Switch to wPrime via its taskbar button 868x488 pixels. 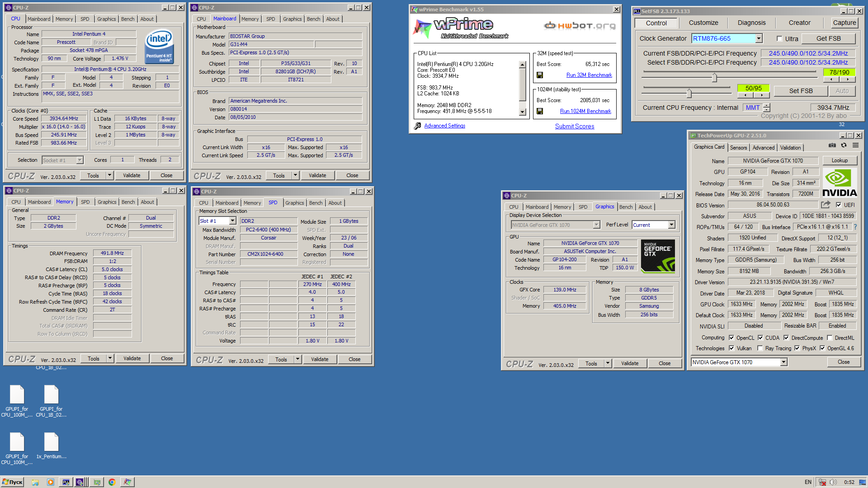[x=127, y=482]
